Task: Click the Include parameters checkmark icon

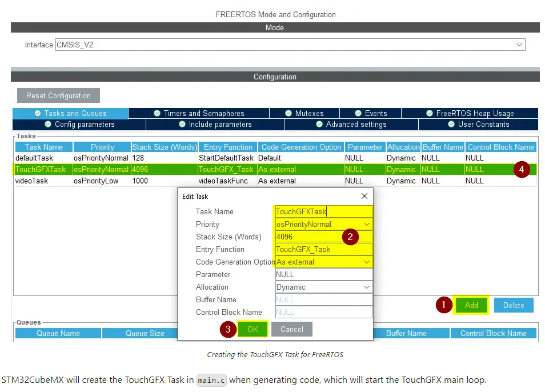Action: click(x=182, y=125)
